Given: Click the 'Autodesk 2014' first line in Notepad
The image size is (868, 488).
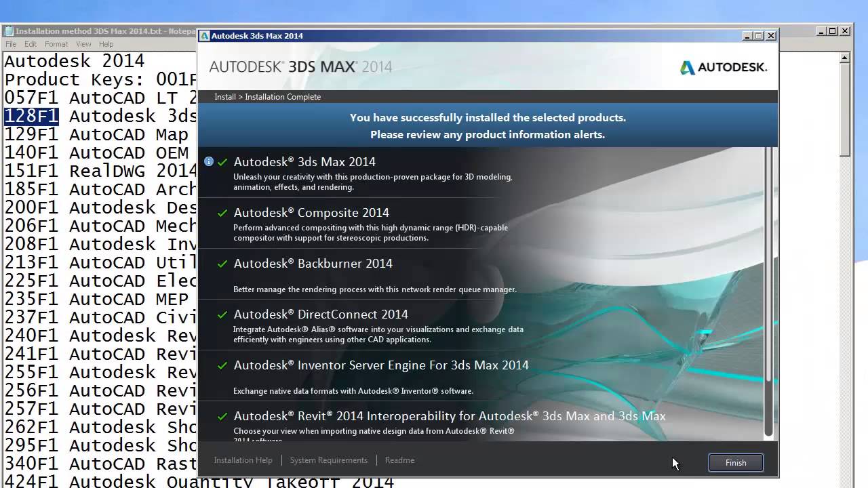Looking at the screenshot, I should [x=75, y=61].
